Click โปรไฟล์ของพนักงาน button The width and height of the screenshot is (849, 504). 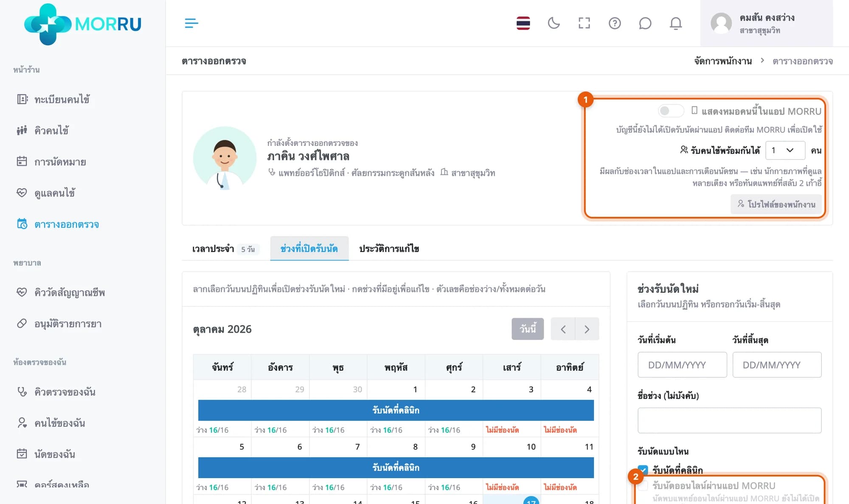coord(776,204)
